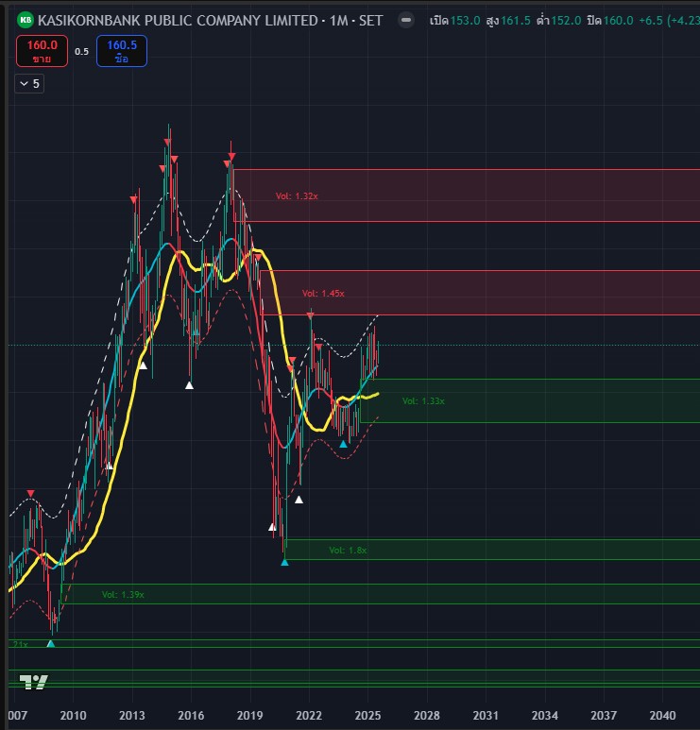This screenshot has height=730, width=700.
Task: Select the Vol: 1.33x green demand zone label
Action: click(423, 400)
